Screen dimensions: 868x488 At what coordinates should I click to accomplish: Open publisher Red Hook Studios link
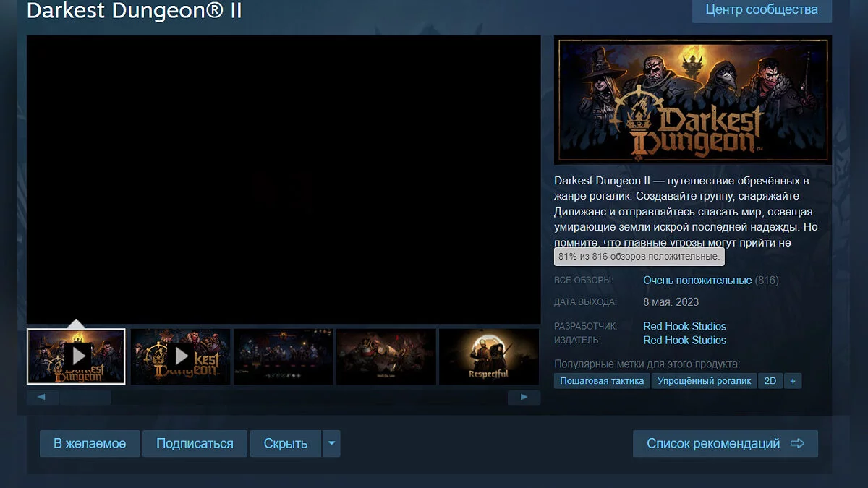click(x=684, y=340)
